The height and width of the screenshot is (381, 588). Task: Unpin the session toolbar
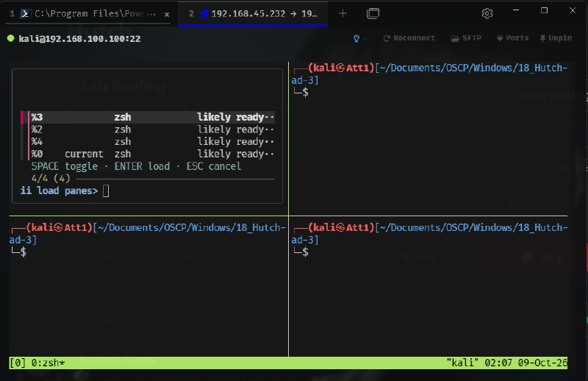(x=556, y=38)
